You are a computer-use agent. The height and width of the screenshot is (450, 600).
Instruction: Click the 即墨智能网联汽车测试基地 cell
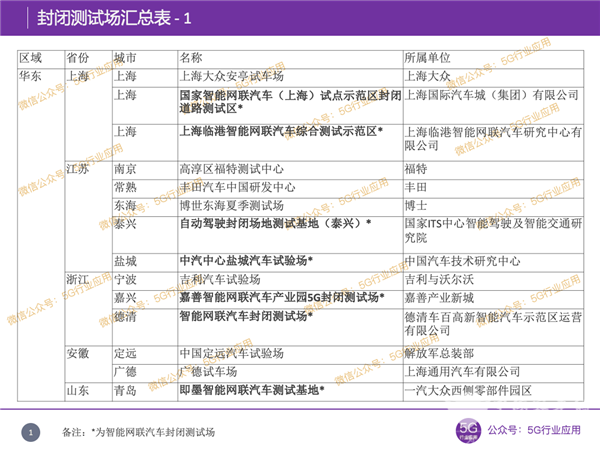[x=250, y=388]
